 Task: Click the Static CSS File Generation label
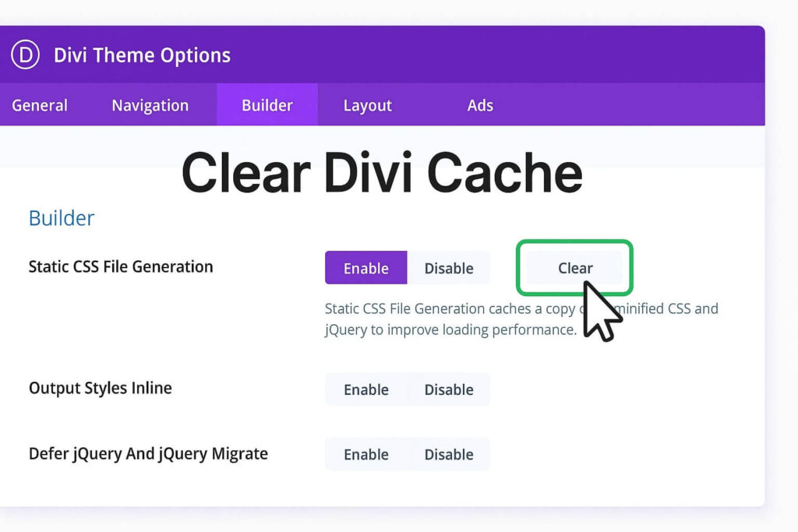coord(120,266)
